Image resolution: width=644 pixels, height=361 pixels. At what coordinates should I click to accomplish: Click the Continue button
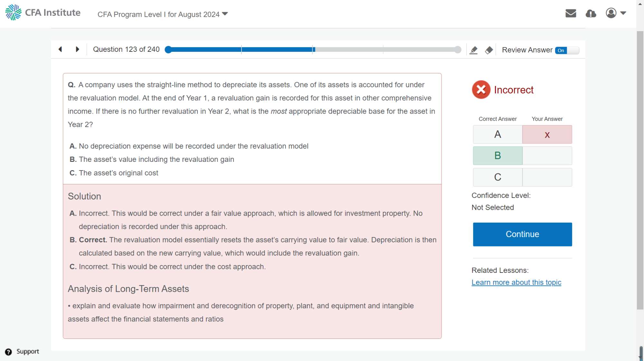pos(522,234)
